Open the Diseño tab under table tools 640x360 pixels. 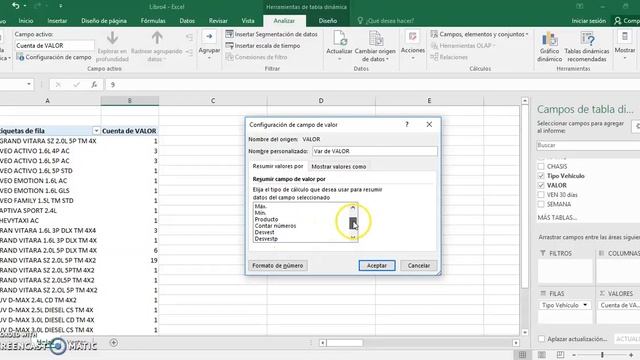tap(327, 20)
